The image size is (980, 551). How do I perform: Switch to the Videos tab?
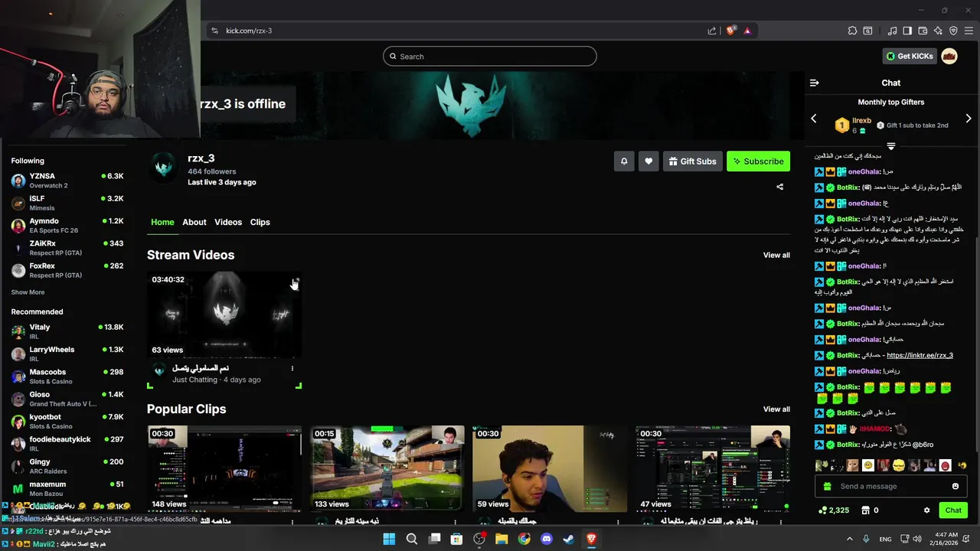click(228, 222)
